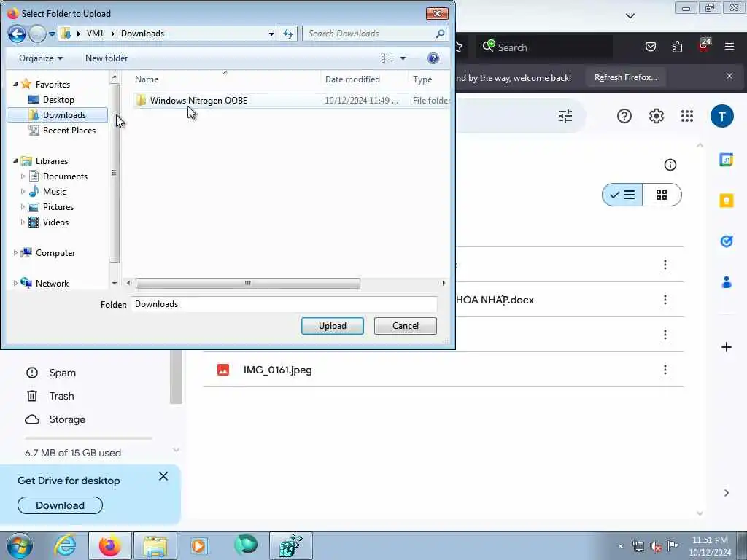Open the Drive Support help icon

[624, 116]
